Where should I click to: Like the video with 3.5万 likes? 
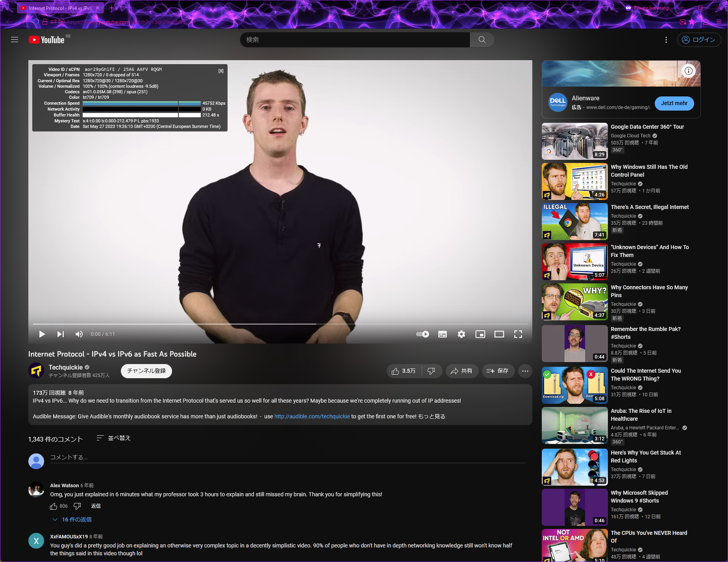[404, 371]
